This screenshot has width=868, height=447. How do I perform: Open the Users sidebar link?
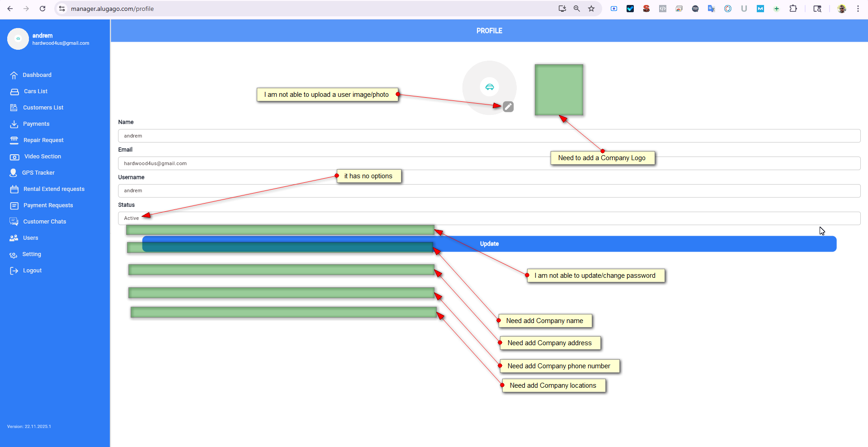click(x=30, y=238)
